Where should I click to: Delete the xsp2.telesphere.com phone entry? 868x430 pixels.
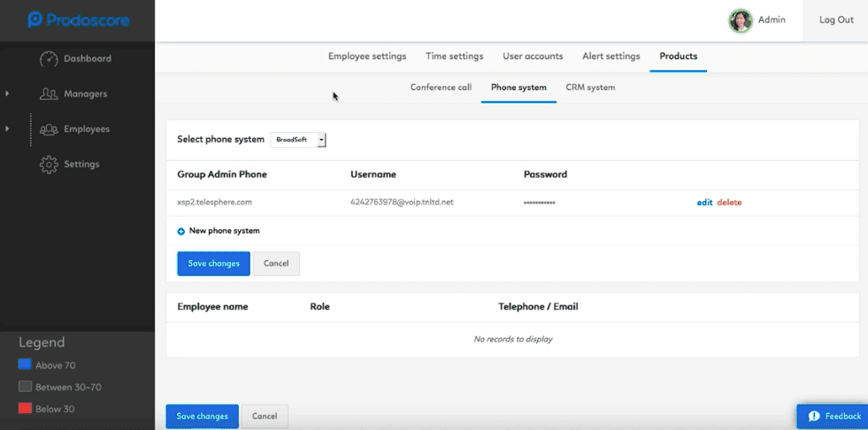[x=729, y=203]
